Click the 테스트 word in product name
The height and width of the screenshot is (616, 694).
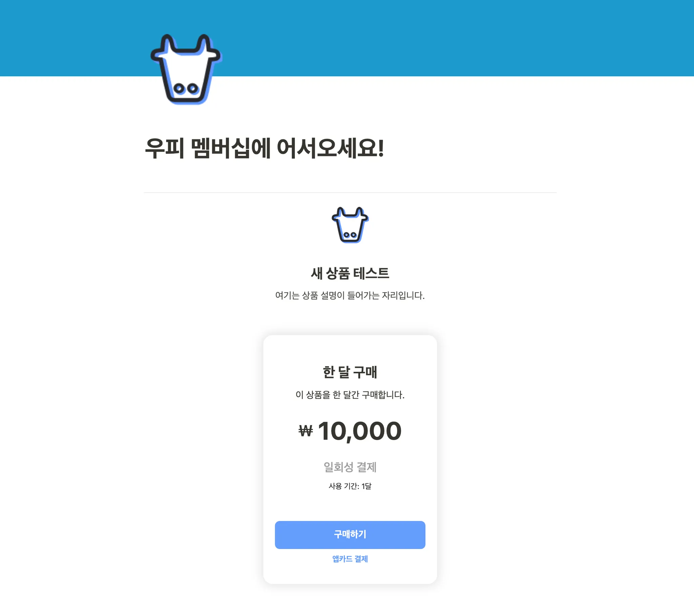[x=371, y=273]
